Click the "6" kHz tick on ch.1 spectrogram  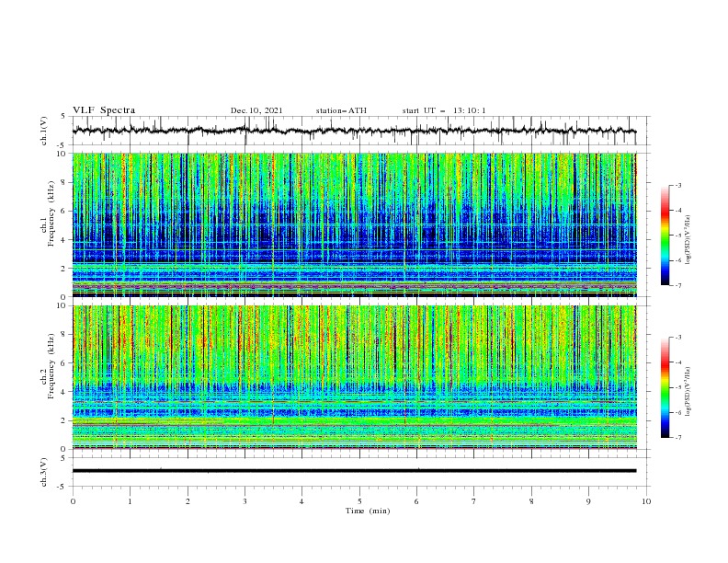(x=64, y=212)
